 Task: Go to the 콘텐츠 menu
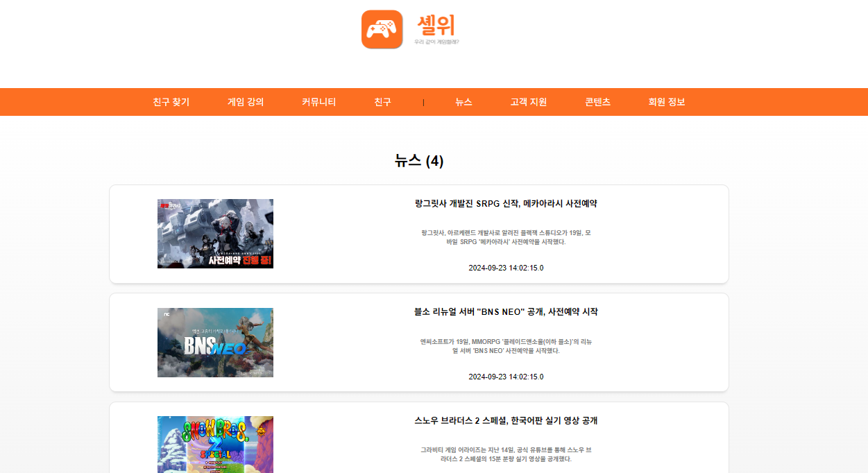click(598, 102)
